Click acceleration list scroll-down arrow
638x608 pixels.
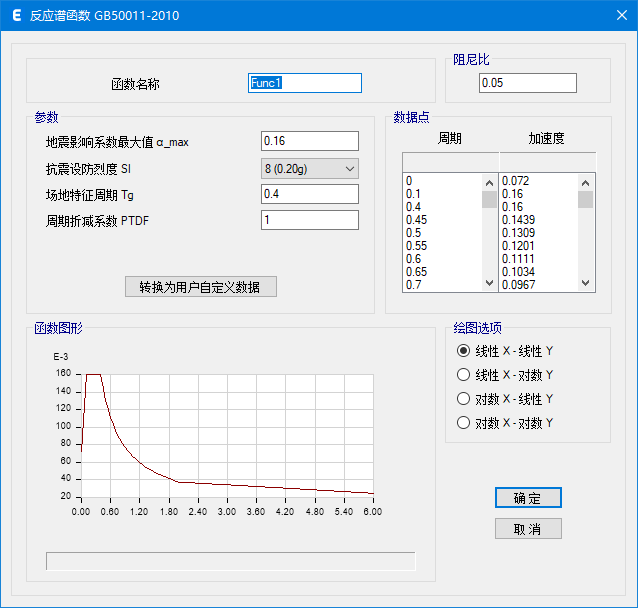[586, 284]
